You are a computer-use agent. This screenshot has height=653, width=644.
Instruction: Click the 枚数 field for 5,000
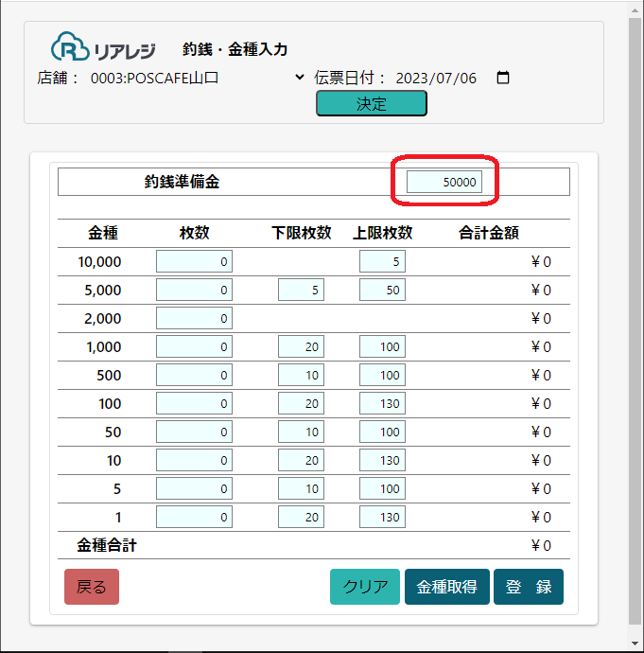(x=194, y=290)
